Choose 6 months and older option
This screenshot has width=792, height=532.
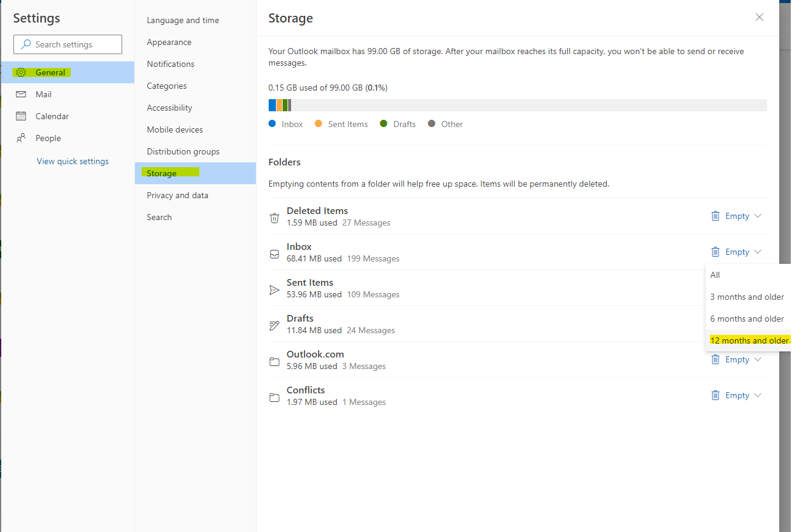(748, 319)
